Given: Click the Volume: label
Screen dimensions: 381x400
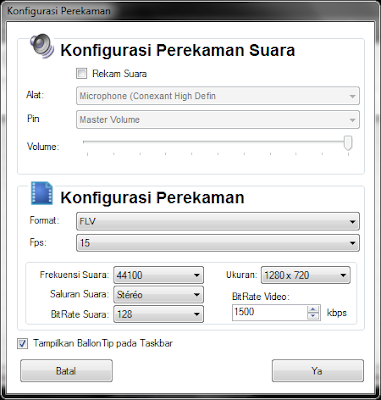Looking at the screenshot, I should [x=43, y=147].
